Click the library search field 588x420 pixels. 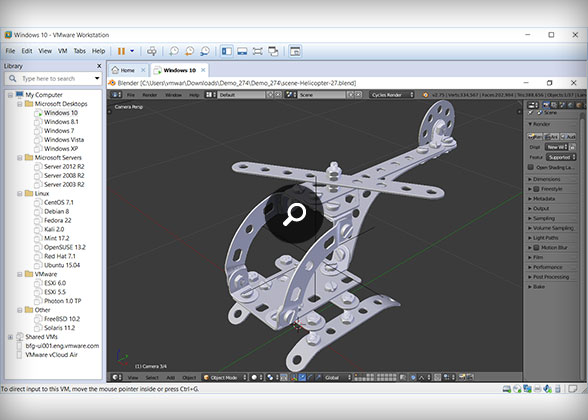53,79
